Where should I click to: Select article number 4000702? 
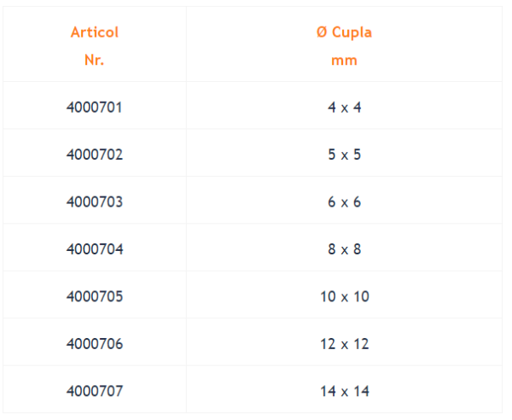[x=95, y=155]
